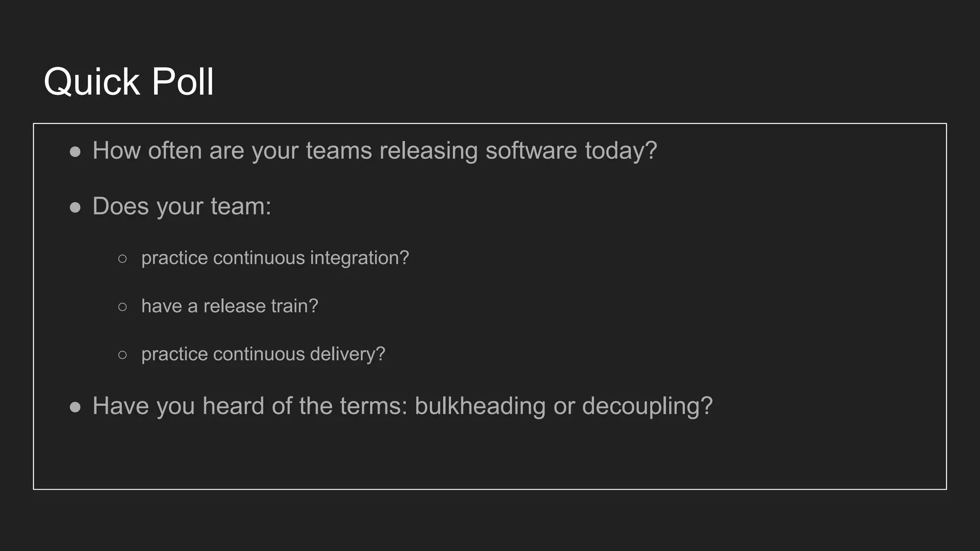Click the word 'bulkheading' in last bullet

[480, 407]
